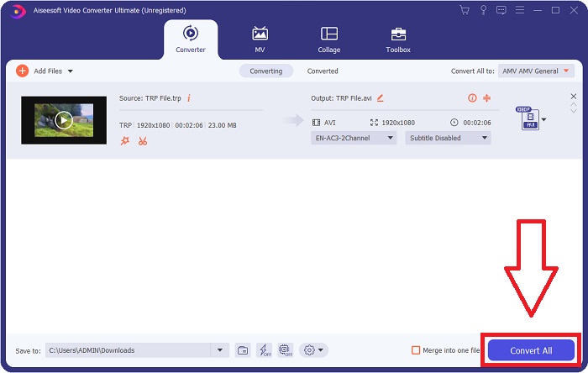The width and height of the screenshot is (588, 373).
Task: Expand the Add Files dropdown arrow
Action: point(70,71)
